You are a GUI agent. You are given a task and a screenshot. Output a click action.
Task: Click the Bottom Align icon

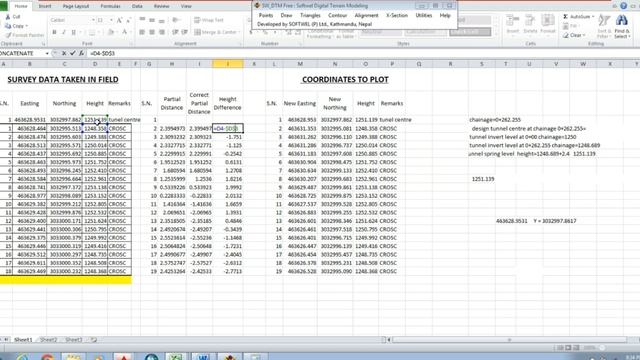tap(162, 20)
